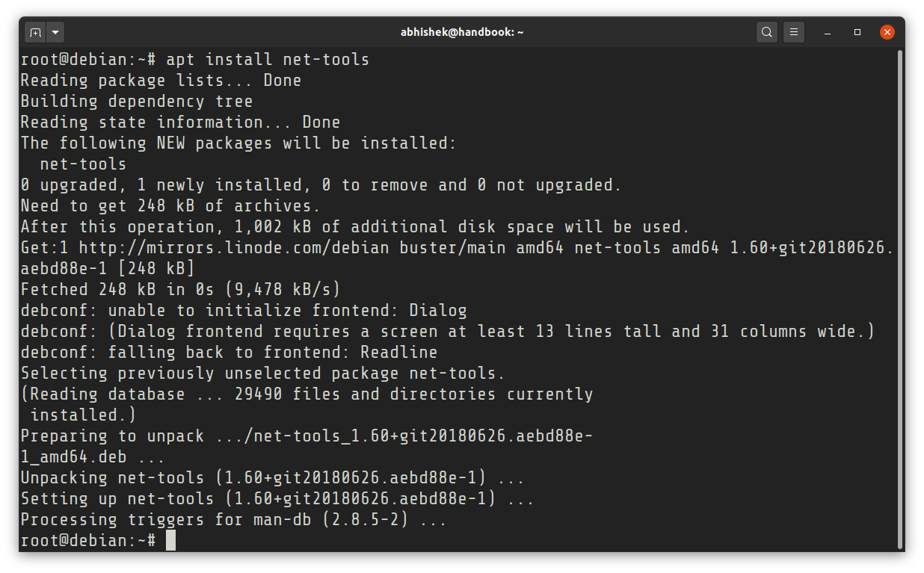Click the magnifying glass to search terminal output
This screenshot has height=573, width=924.
click(x=766, y=32)
